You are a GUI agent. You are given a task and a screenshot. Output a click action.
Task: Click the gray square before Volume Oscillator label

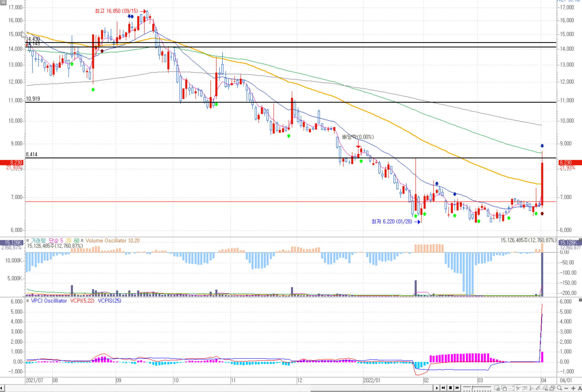coord(82,240)
